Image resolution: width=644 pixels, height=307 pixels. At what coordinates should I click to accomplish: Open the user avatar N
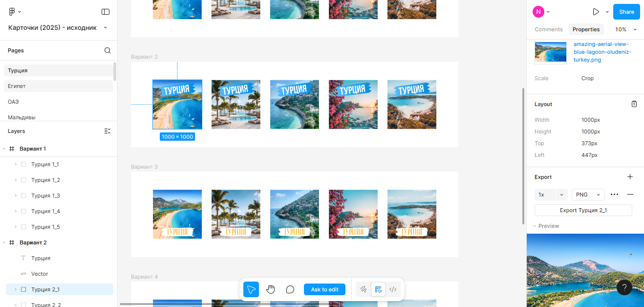pyautogui.click(x=538, y=12)
